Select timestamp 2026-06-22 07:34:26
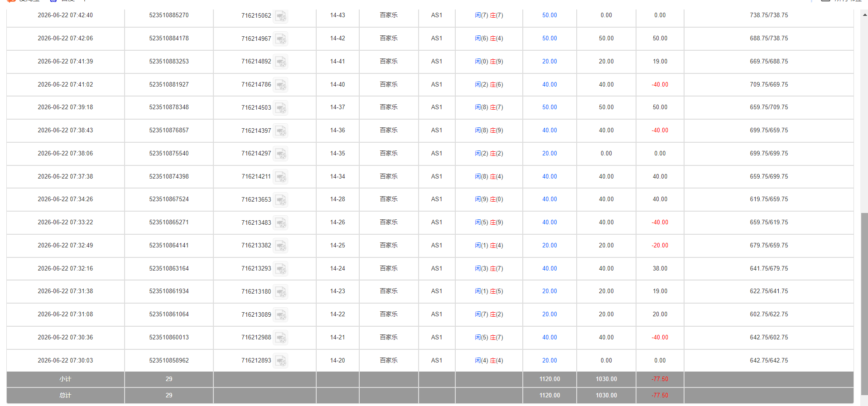 65,199
